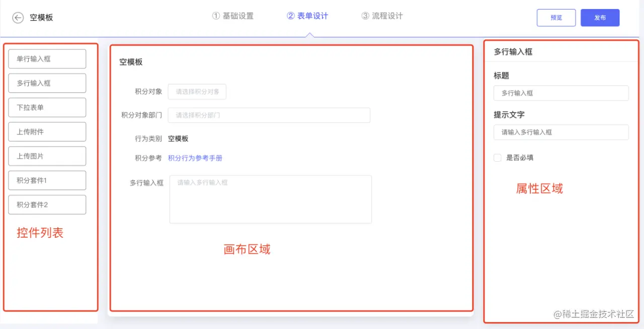644x329 pixels.
Task: Click the back arrow icon beside 空模板
Action: point(18,18)
